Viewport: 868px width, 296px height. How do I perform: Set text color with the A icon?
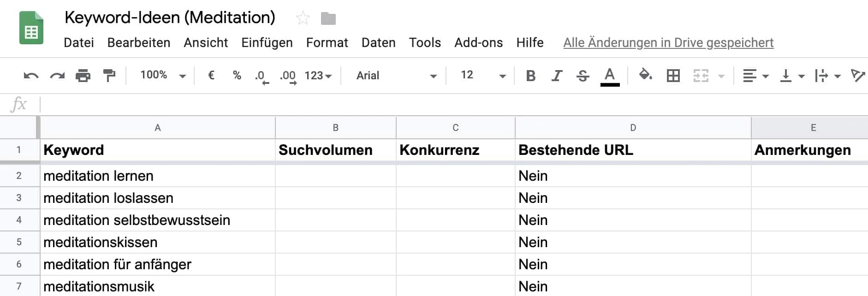coord(610,75)
